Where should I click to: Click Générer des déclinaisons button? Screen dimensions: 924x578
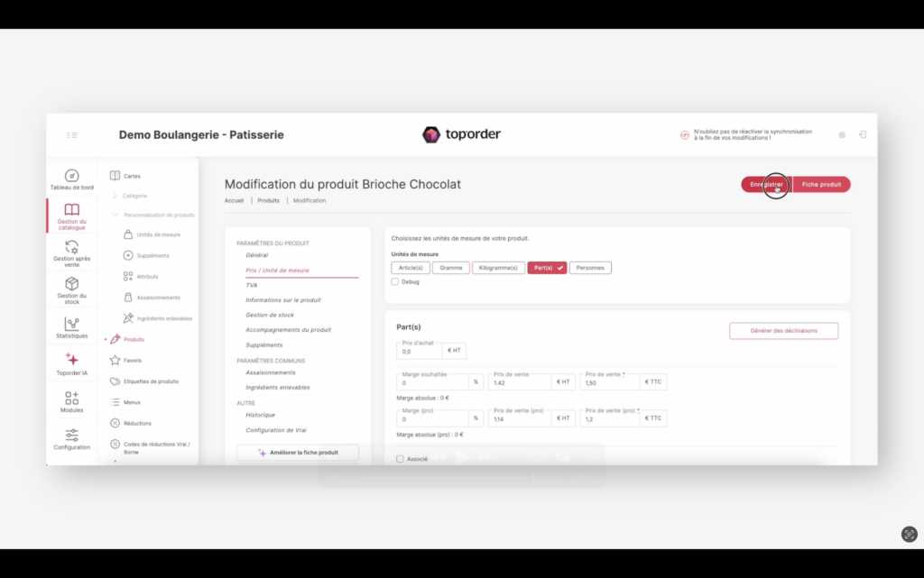coord(783,331)
